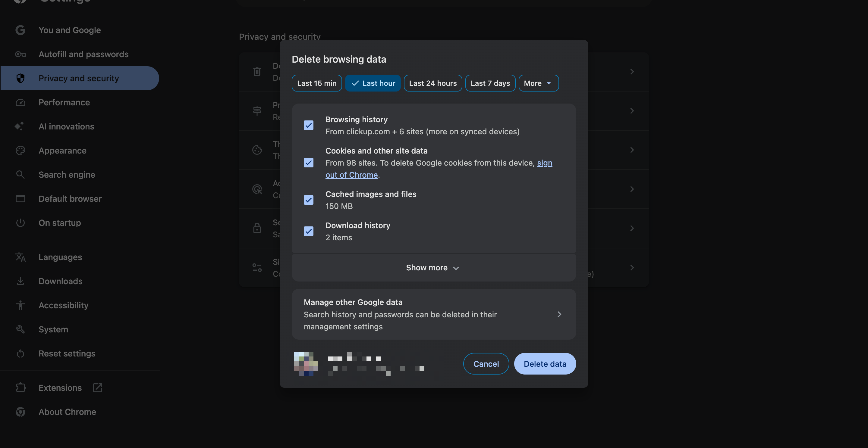
Task: Click the Performance speedometer icon
Action: [x=20, y=102]
